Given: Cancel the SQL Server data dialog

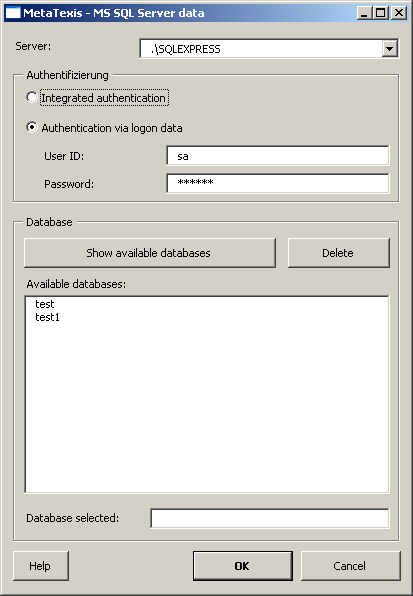Looking at the screenshot, I should click(x=351, y=566).
